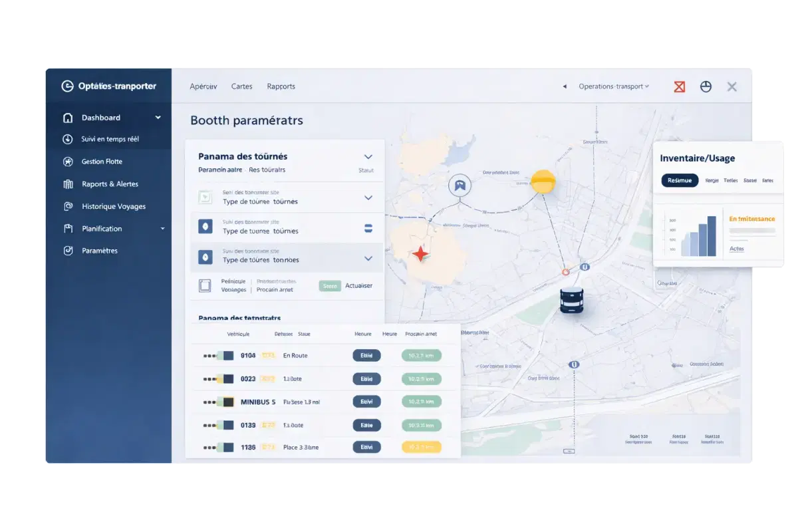798x532 pixels.
Task: Toggle the green checkbox for the first tour type
Action: (205, 197)
